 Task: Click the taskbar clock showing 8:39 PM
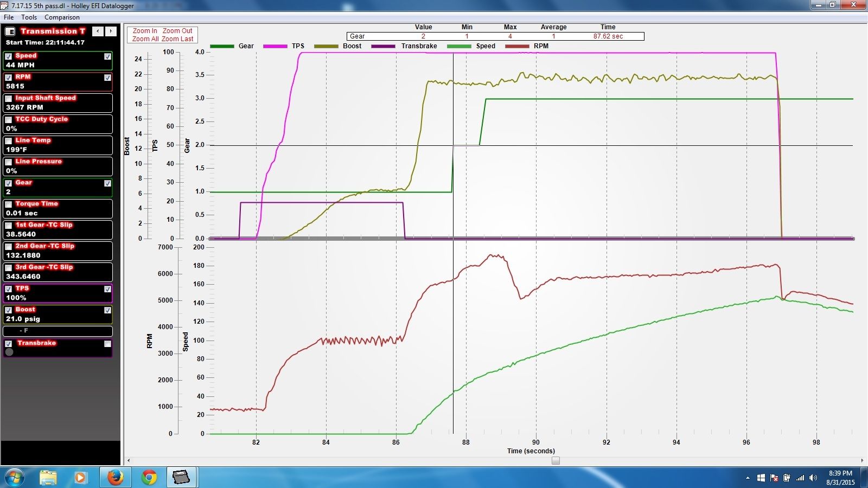(x=840, y=477)
